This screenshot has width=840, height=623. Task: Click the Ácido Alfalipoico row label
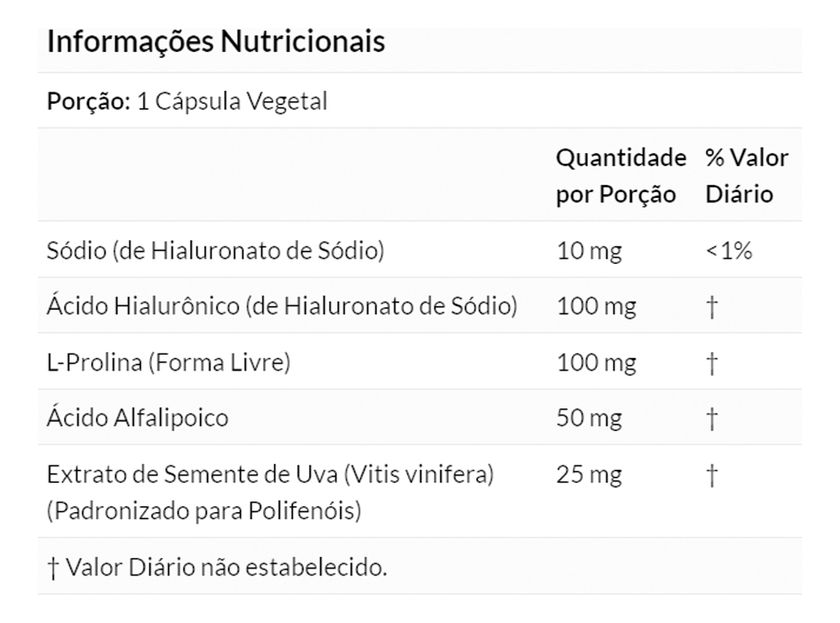click(137, 418)
